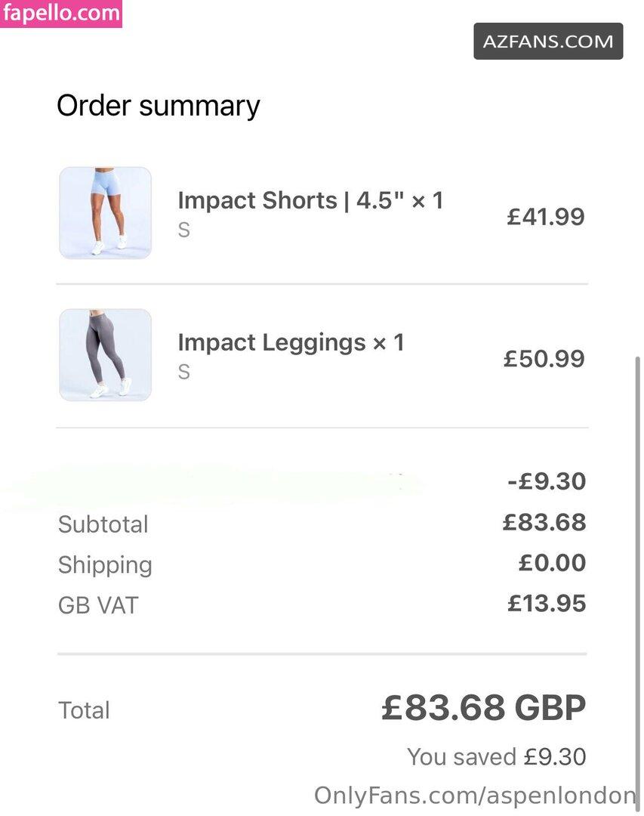
Task: Click the £83.68 GBP total amount
Action: pyautogui.click(x=483, y=709)
